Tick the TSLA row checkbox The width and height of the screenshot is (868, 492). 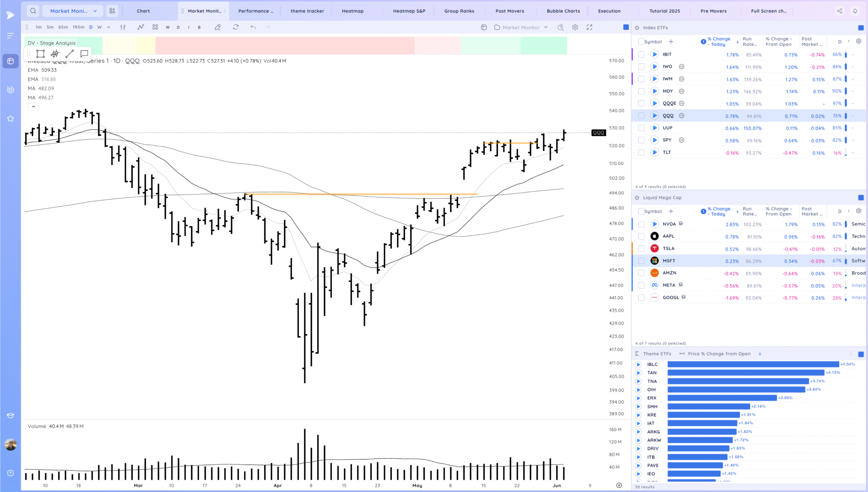pyautogui.click(x=641, y=249)
